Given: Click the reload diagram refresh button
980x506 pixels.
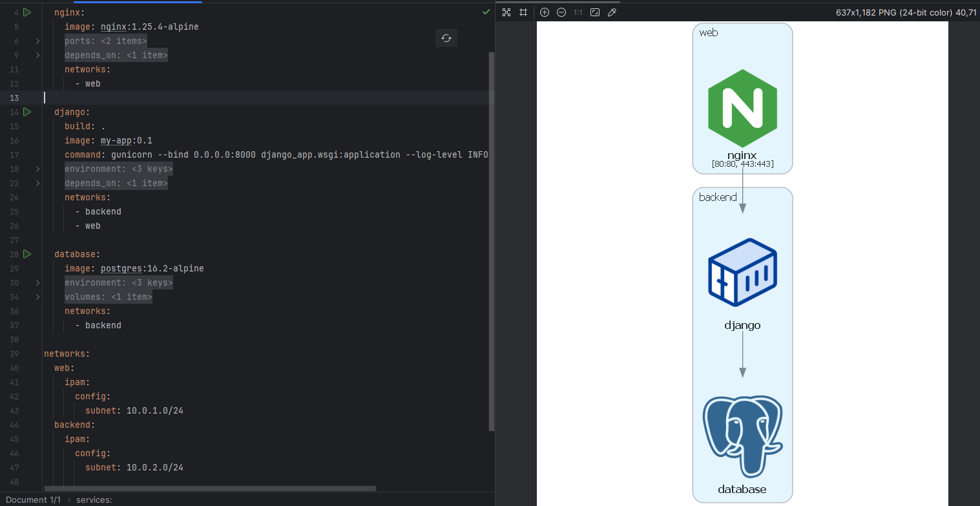Looking at the screenshot, I should [446, 38].
